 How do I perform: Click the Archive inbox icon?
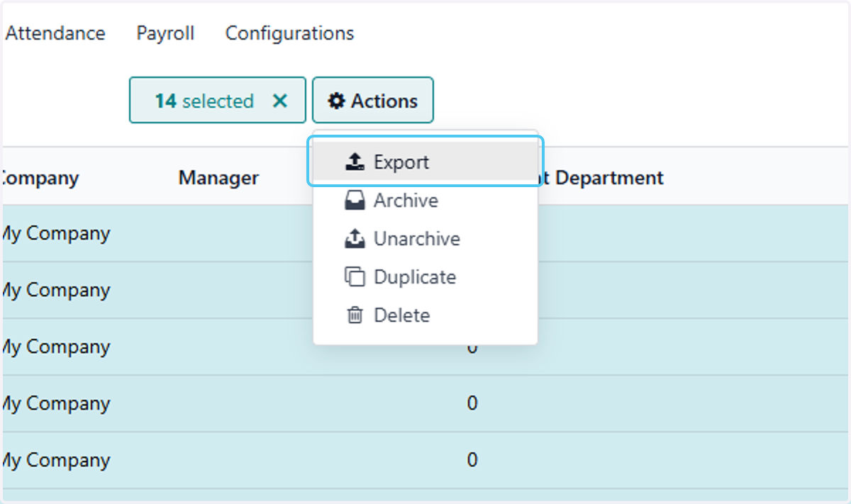pyautogui.click(x=355, y=201)
